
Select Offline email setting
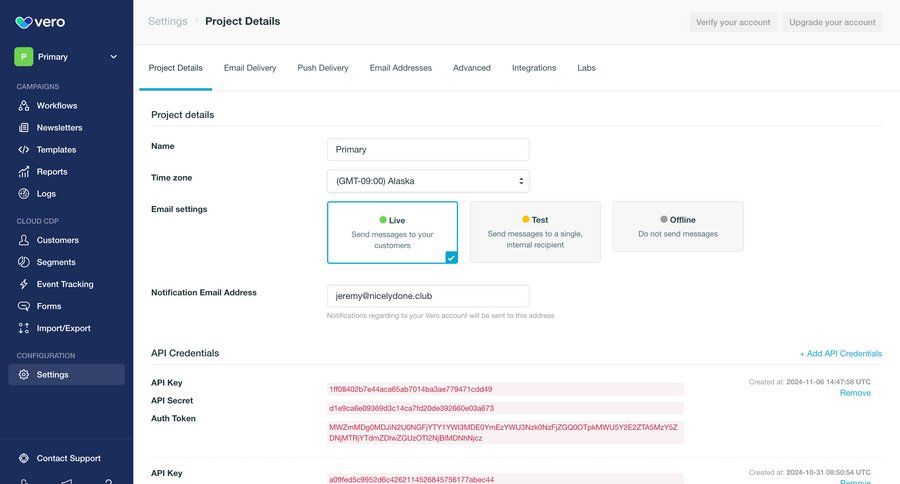coord(678,226)
